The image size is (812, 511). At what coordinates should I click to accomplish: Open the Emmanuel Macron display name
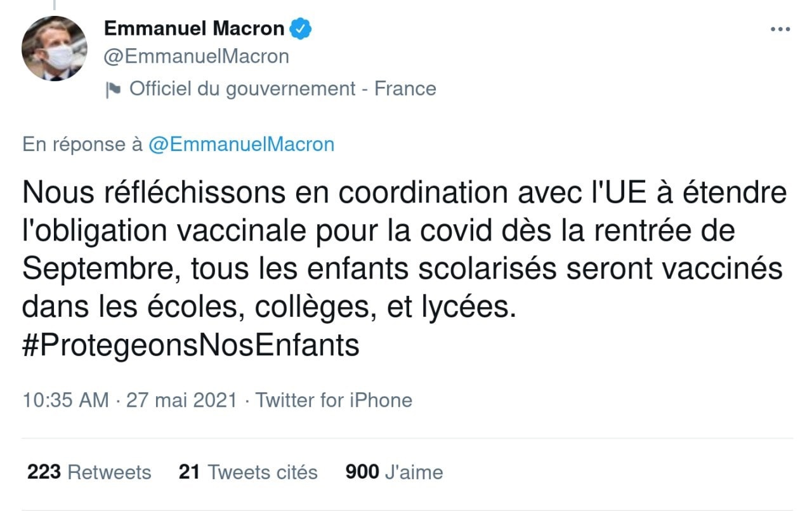(x=194, y=29)
